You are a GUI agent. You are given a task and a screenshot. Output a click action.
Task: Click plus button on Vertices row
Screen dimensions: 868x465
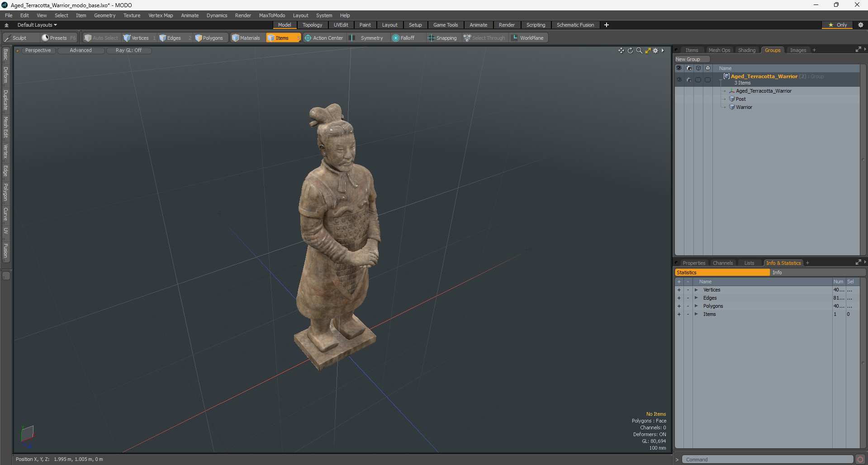pos(679,290)
